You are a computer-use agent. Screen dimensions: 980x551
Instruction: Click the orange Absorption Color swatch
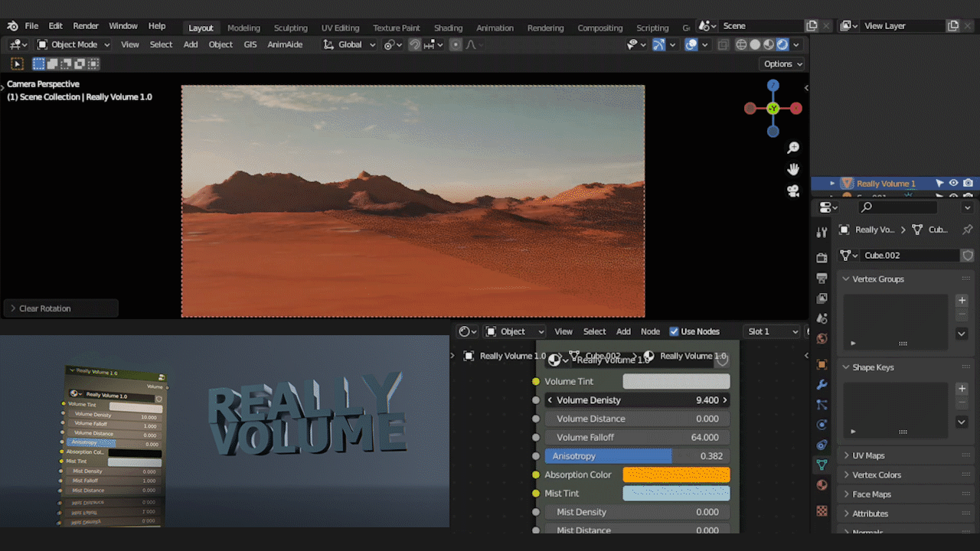pyautogui.click(x=677, y=474)
